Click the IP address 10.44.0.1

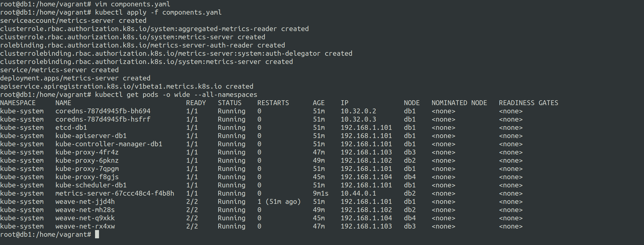tap(358, 193)
